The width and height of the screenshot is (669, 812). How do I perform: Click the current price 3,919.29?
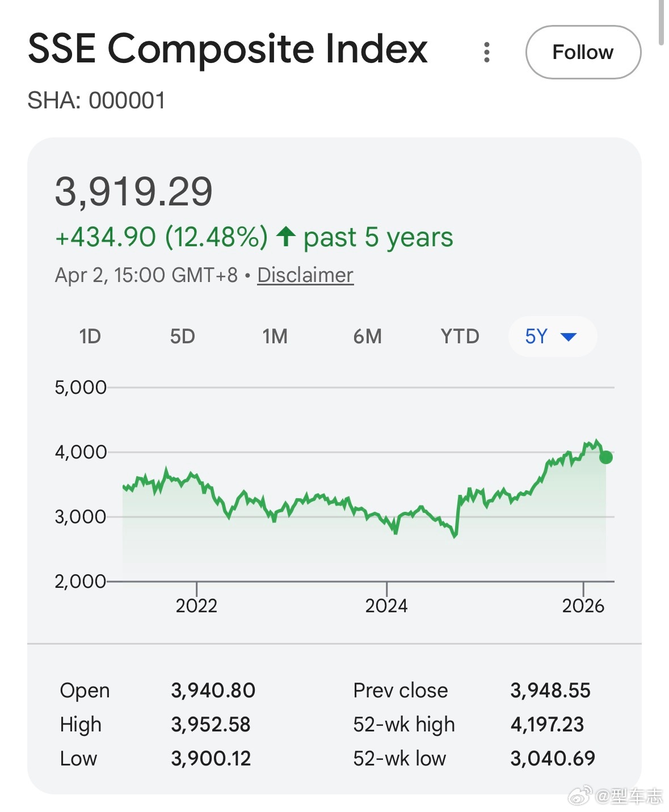[x=133, y=191]
